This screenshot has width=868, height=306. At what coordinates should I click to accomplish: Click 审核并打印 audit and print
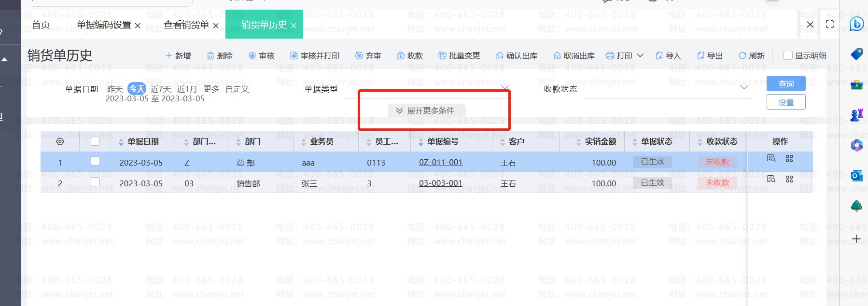[x=315, y=56]
